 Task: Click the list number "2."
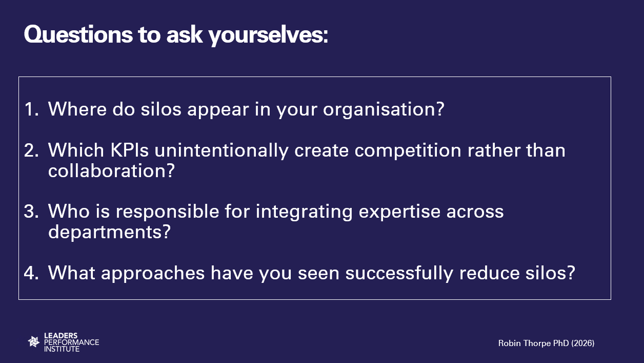tap(31, 150)
